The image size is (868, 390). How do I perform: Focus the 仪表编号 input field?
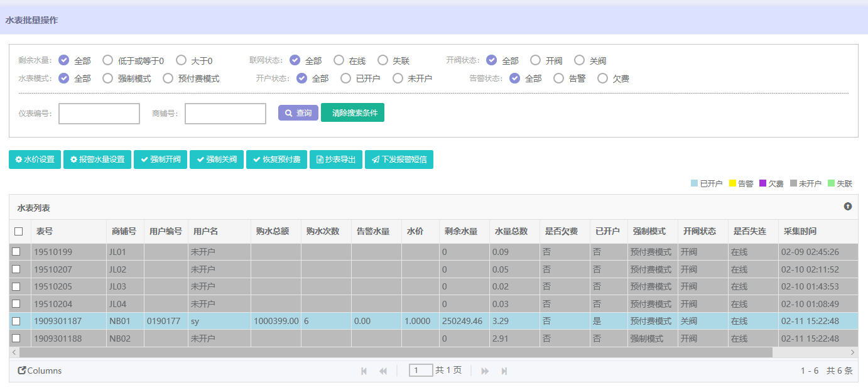pyautogui.click(x=99, y=114)
